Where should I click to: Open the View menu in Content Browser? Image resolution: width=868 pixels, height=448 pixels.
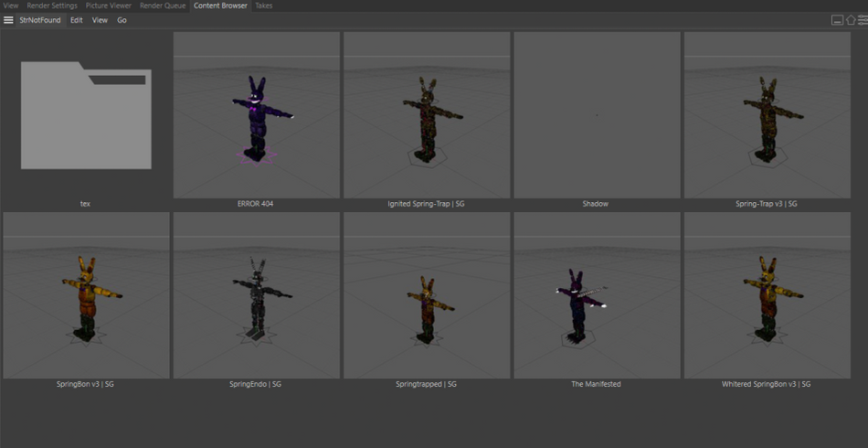[100, 20]
